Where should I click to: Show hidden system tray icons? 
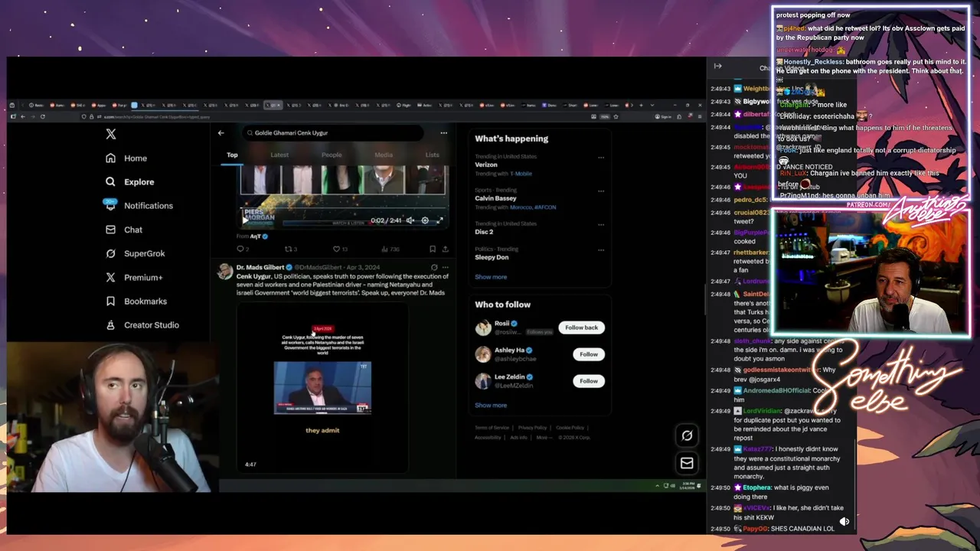pos(657,485)
